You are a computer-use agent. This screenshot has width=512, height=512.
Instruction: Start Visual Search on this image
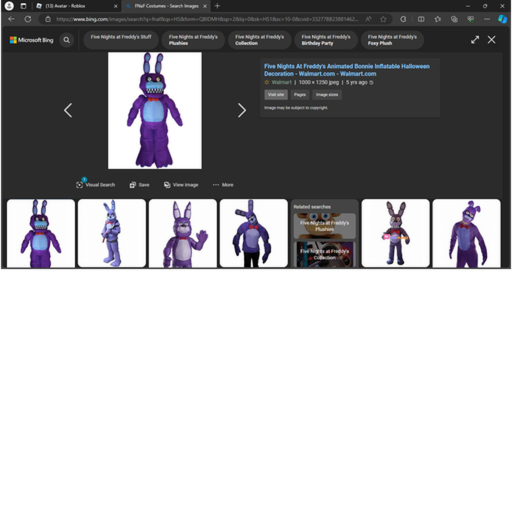(x=95, y=185)
